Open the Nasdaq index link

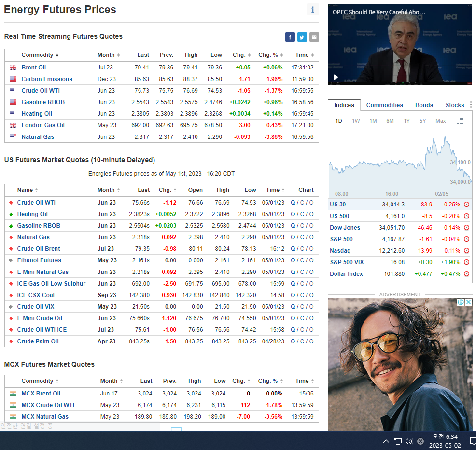(340, 251)
